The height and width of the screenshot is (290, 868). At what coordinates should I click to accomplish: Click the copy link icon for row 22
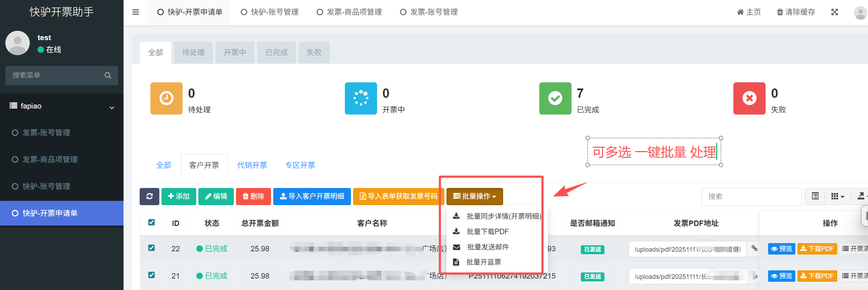754,248
